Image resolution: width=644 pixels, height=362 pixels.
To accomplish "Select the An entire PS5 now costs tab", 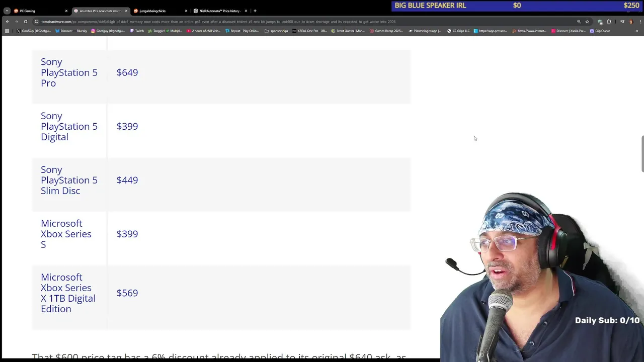I will (x=100, y=11).
